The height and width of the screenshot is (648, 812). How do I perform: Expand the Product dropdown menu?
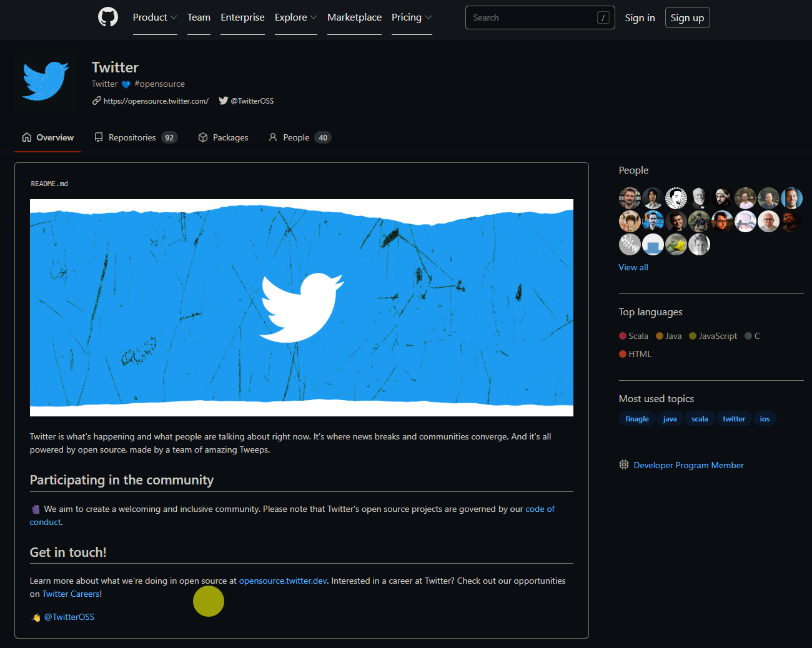coord(155,17)
